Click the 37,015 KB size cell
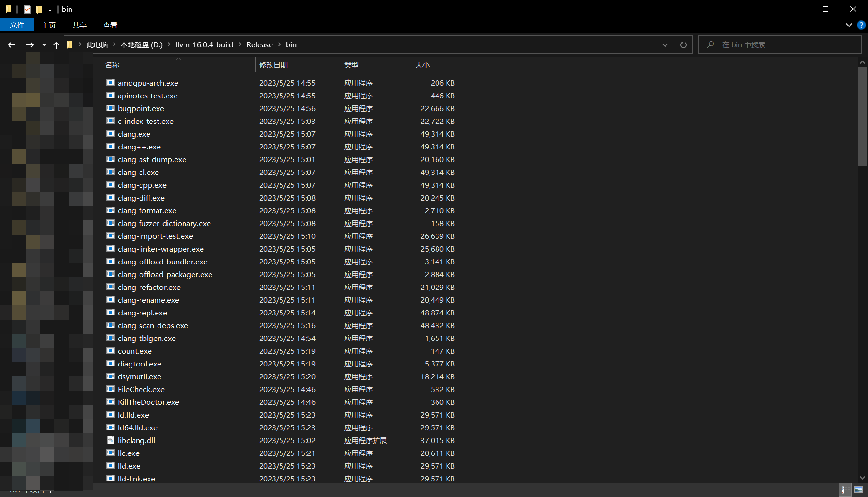This screenshot has height=497, width=868. [438, 440]
